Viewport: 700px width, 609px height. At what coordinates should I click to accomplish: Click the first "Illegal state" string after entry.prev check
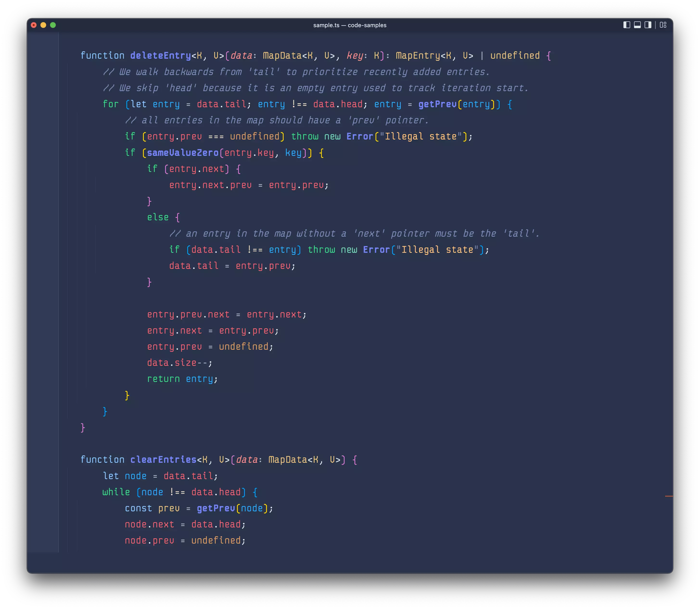tap(421, 136)
